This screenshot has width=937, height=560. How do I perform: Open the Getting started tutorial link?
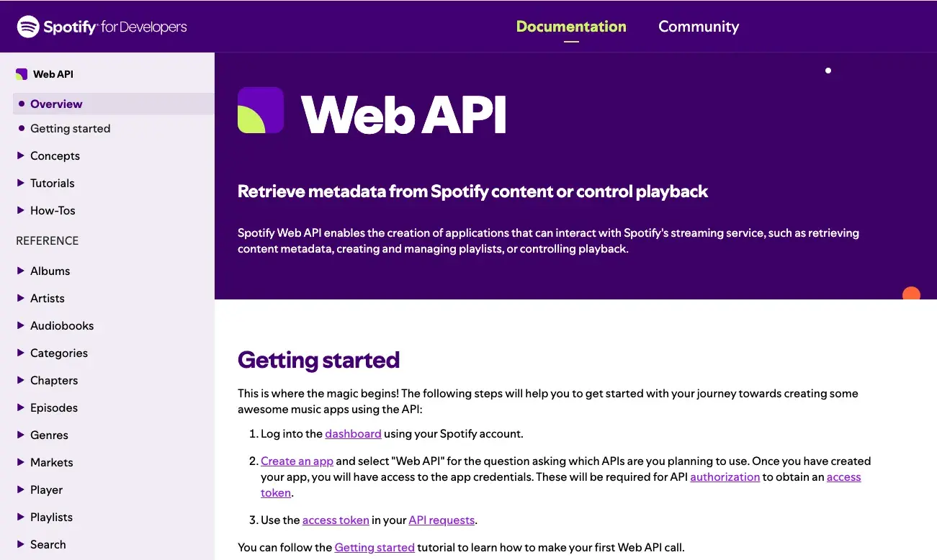375,547
